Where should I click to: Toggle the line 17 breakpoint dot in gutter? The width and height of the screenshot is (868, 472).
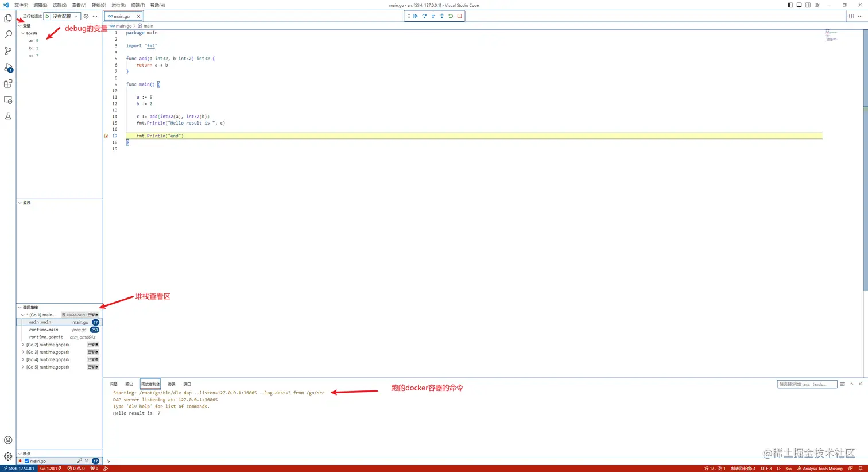(x=106, y=136)
